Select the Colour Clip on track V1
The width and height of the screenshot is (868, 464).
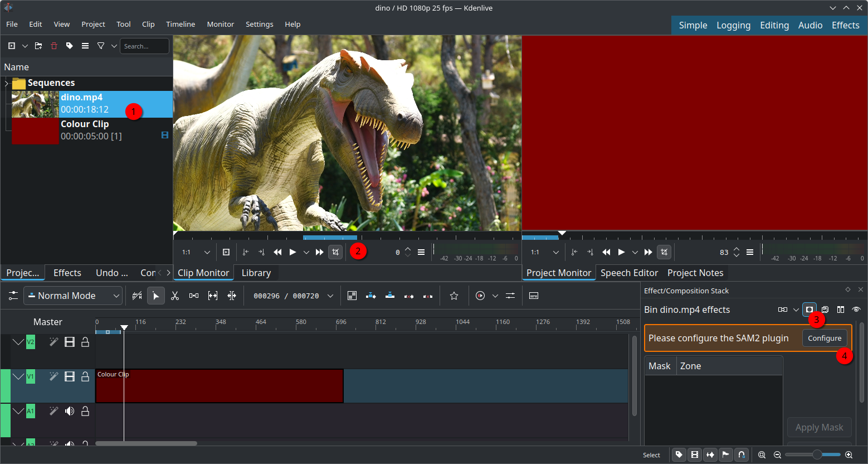223,386
